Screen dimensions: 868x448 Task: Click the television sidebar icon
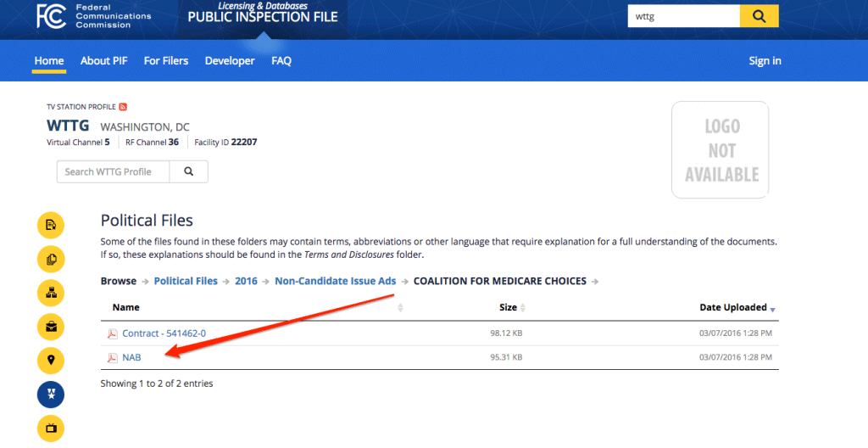51,428
